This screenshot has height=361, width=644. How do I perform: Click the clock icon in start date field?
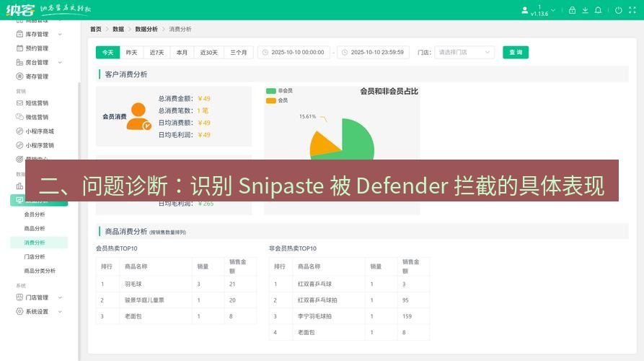pyautogui.click(x=265, y=52)
